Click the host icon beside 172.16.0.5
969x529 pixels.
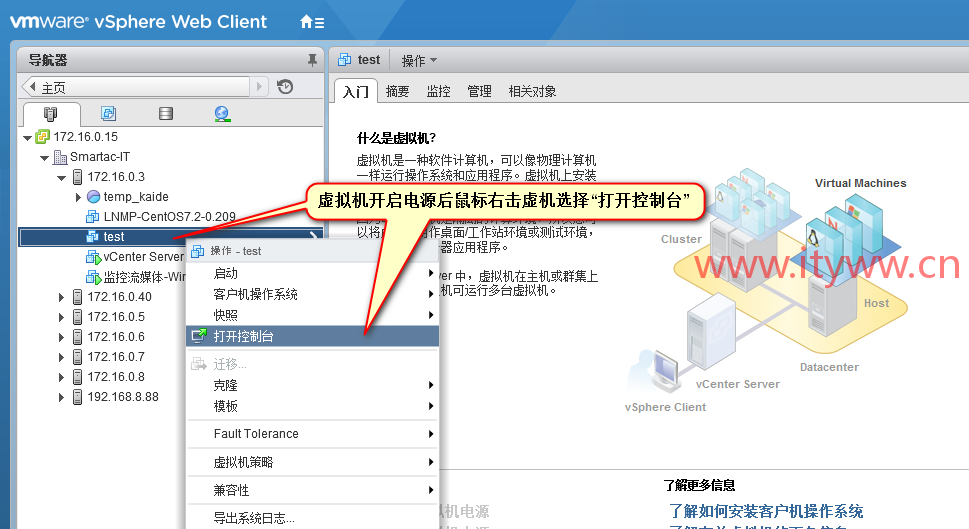click(77, 316)
